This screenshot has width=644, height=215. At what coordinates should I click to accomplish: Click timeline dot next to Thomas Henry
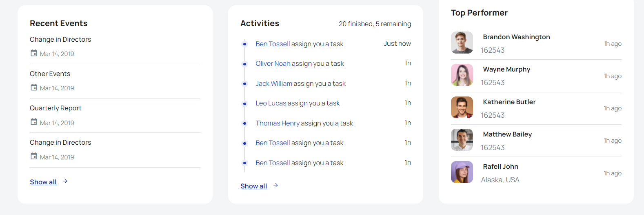[244, 123]
